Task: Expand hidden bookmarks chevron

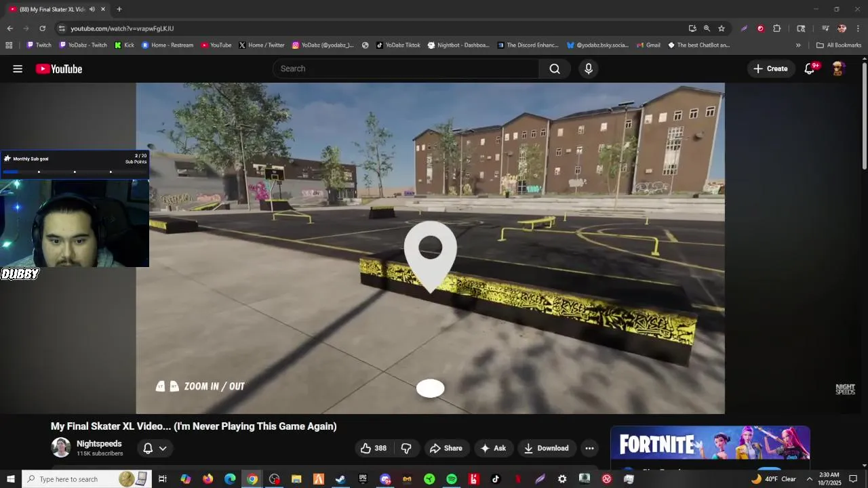Action: [798, 45]
